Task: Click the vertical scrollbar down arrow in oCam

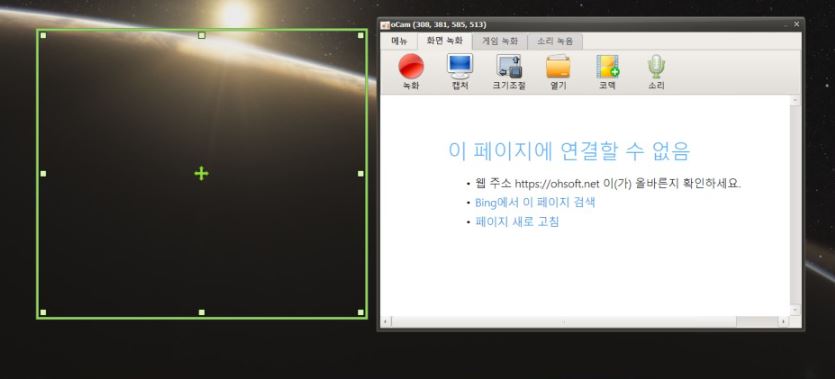Action: (x=795, y=310)
